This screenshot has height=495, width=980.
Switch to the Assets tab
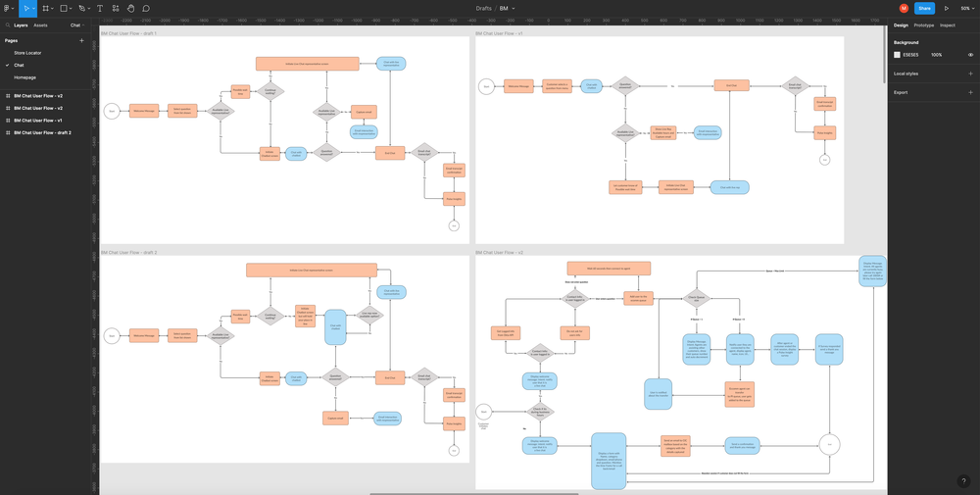click(x=40, y=25)
